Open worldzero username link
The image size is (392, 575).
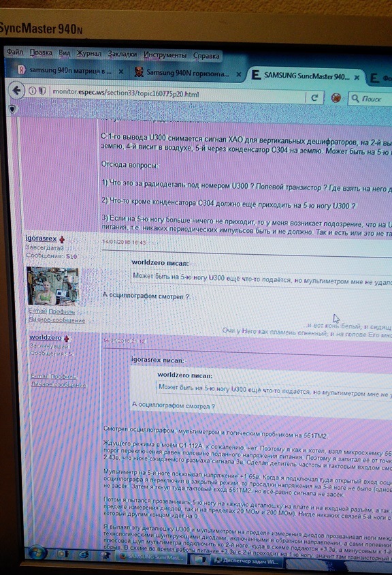tap(46, 337)
